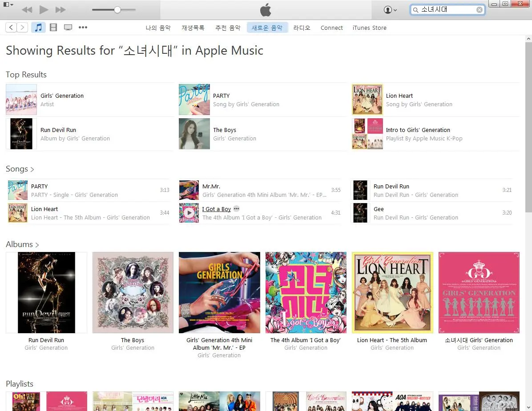Switch to the 추천 음악 tab
Image resolution: width=532 pixels, height=411 pixels.
228,28
